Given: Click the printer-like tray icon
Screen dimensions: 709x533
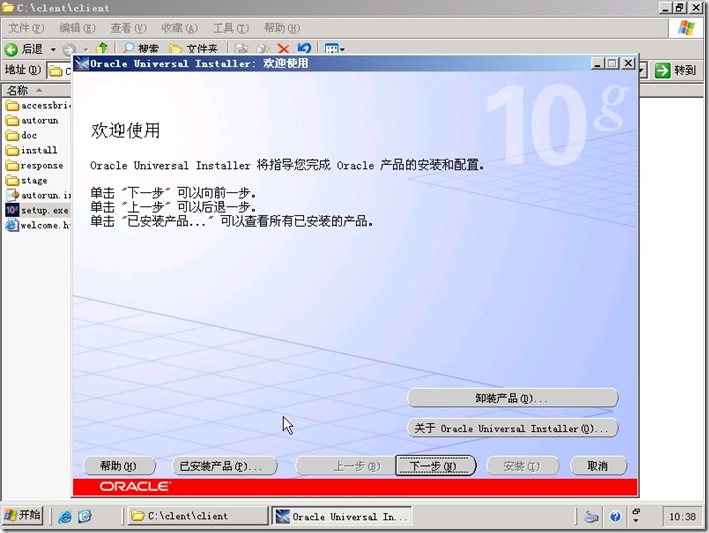Looking at the screenshot, I should point(591,516).
